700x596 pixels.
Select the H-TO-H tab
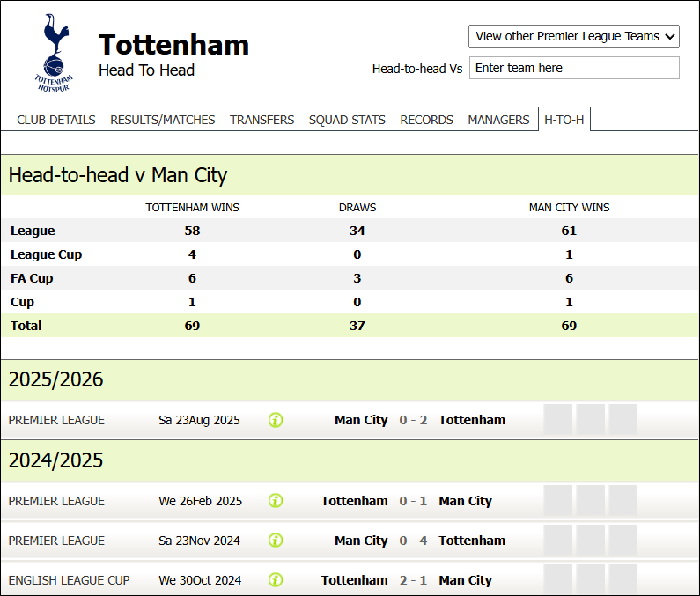tap(564, 120)
